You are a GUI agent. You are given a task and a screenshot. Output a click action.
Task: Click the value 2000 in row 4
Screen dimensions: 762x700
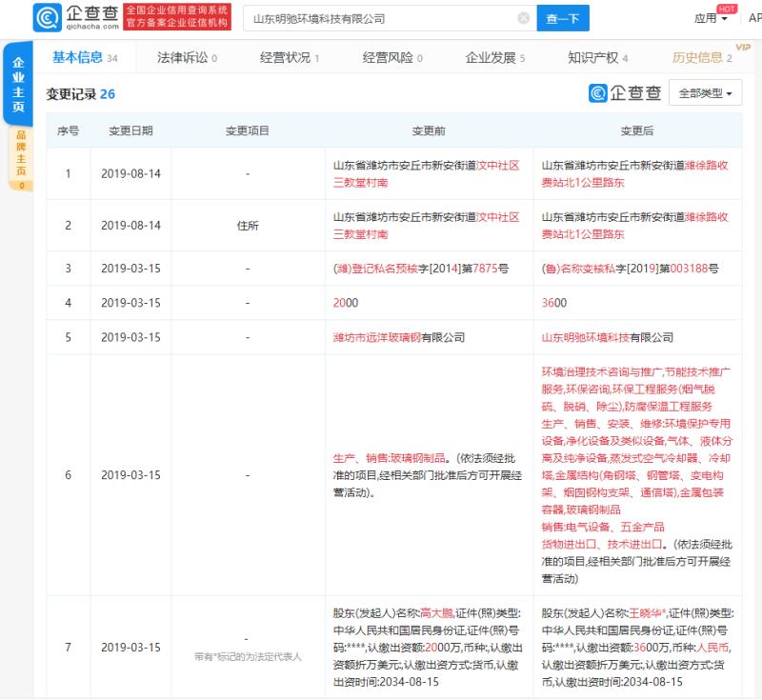point(346,303)
